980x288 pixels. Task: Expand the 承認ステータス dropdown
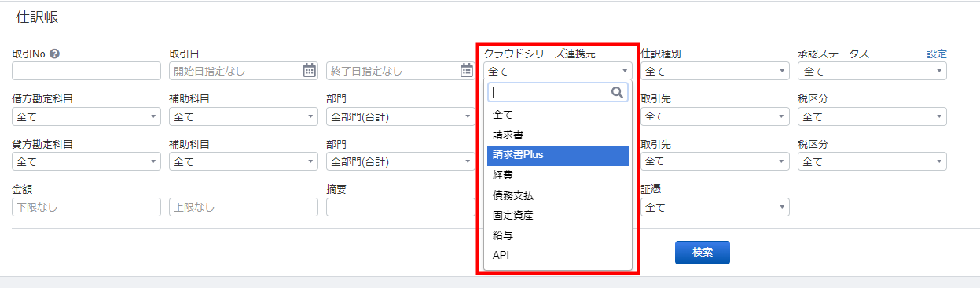pyautogui.click(x=872, y=72)
